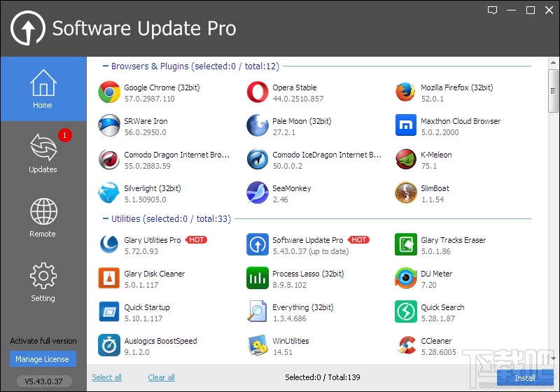Click the V5.43.0.37 version badge
560x392 pixels.
[44, 381]
